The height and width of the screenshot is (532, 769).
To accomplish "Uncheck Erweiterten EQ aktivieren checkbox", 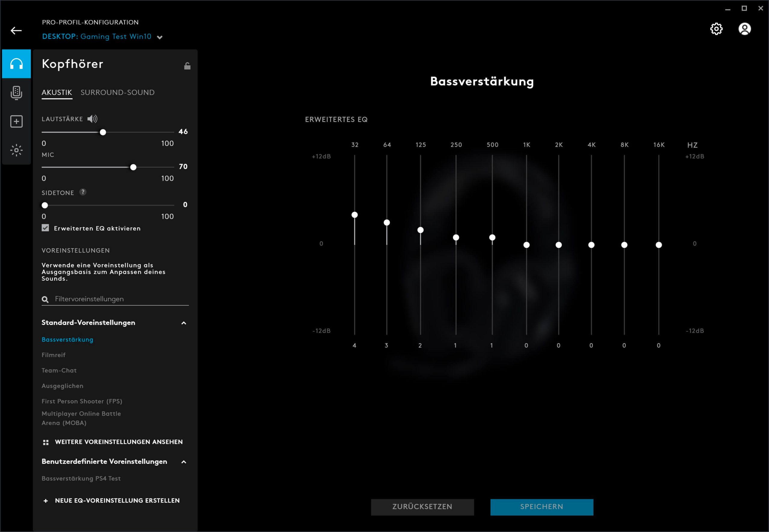I will pos(45,228).
